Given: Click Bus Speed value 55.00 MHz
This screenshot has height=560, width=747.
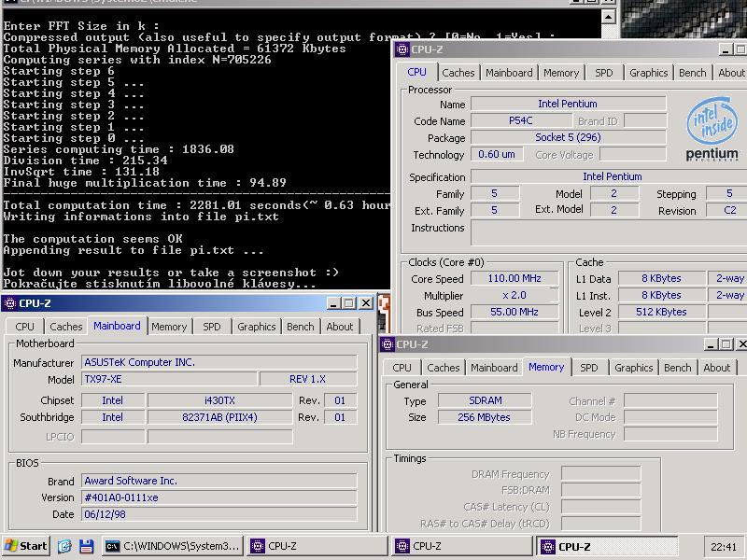Looking at the screenshot, I should click(514, 312).
